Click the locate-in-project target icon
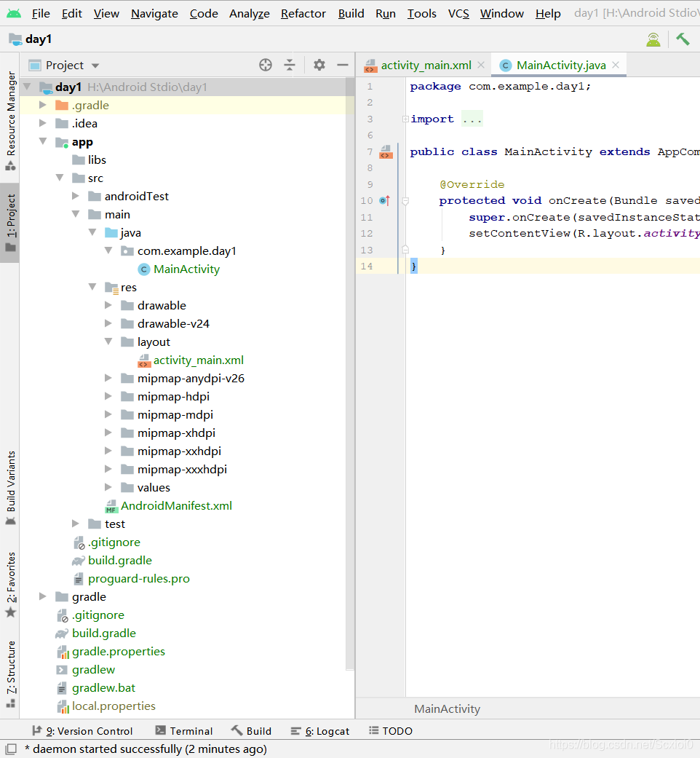 pyautogui.click(x=265, y=65)
